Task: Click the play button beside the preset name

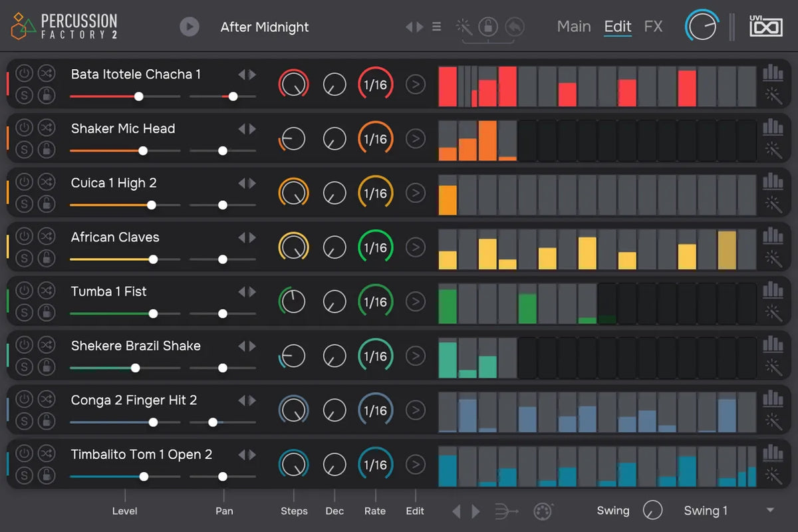Action: coord(190,27)
